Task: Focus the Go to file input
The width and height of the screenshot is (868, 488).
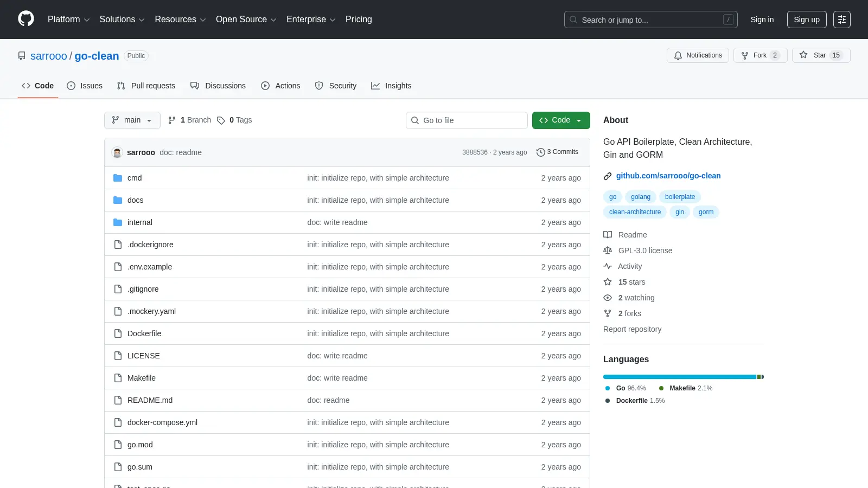Action: (467, 120)
